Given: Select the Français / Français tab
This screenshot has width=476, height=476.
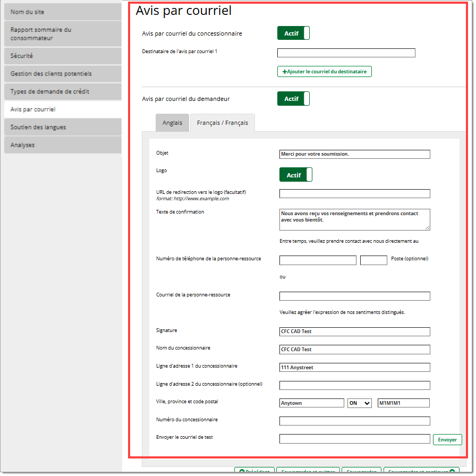Looking at the screenshot, I should 222,123.
